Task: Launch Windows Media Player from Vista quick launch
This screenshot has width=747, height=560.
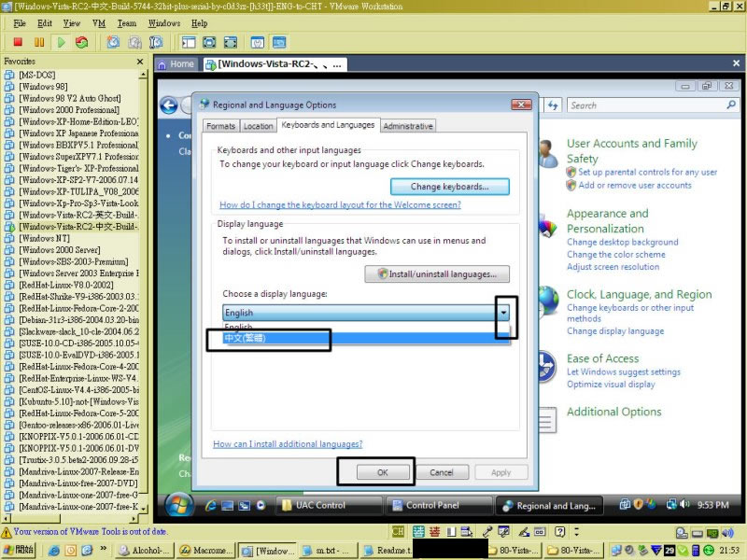Action: [261, 505]
